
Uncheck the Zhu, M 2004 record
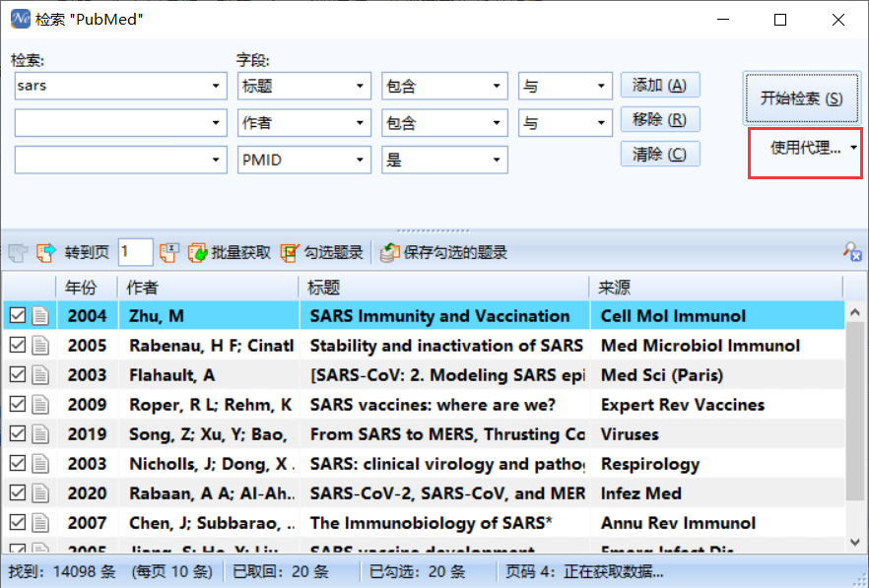point(18,315)
